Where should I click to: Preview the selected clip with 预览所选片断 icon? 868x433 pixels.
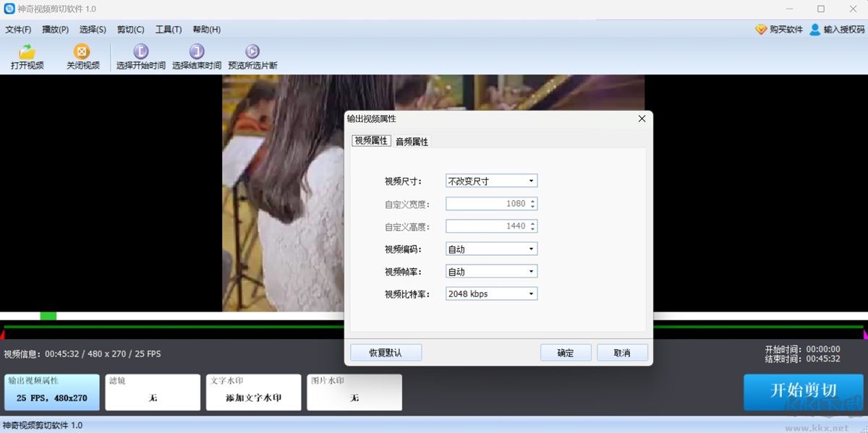(x=252, y=51)
